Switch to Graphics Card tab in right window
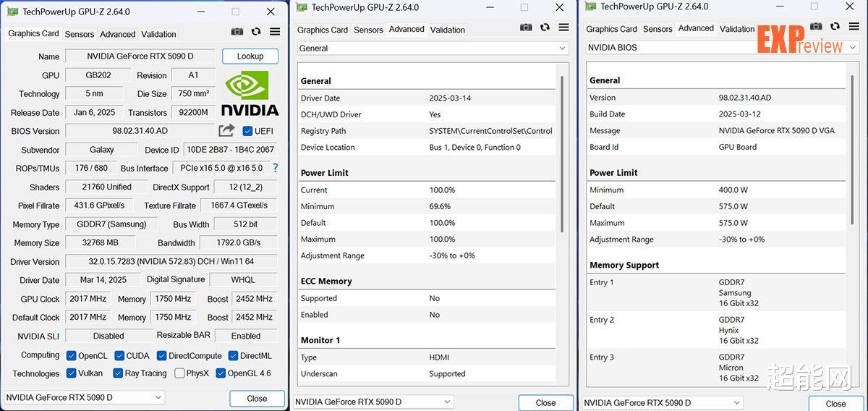 [x=611, y=29]
